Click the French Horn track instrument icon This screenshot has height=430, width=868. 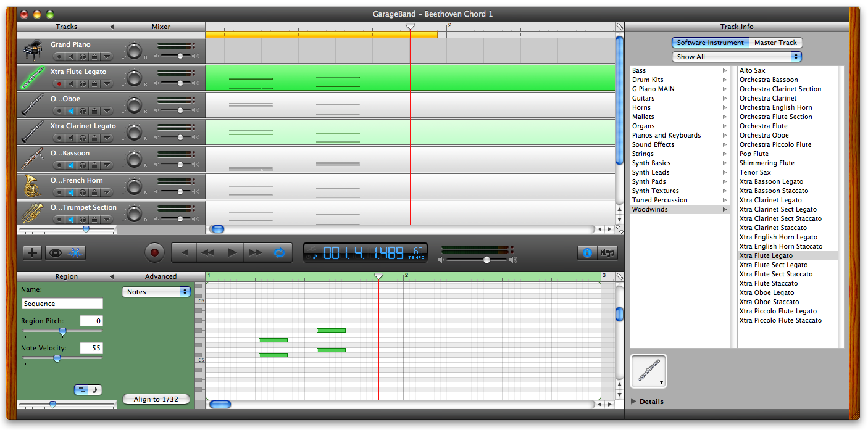(x=32, y=186)
